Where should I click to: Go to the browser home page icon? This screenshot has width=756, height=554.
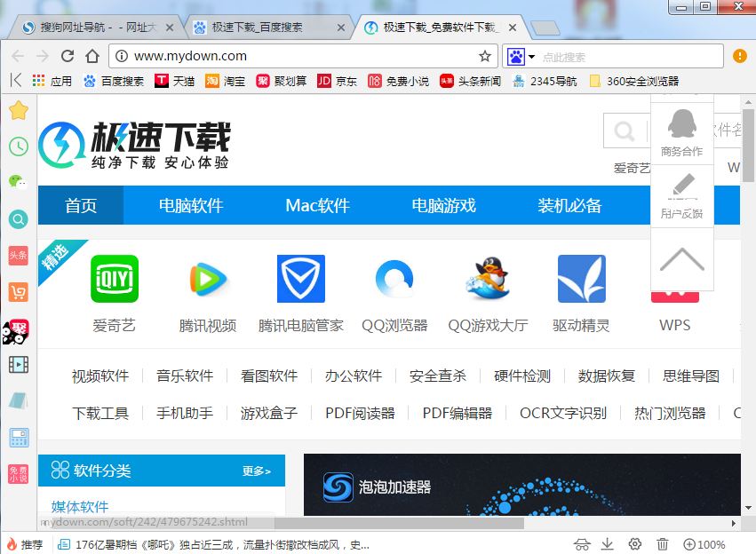click(x=92, y=56)
